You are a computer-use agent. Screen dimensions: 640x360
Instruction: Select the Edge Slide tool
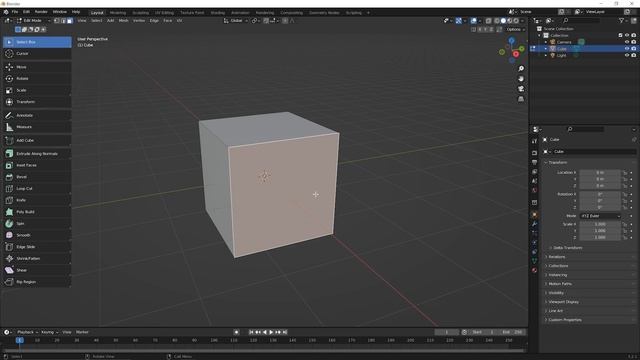click(x=37, y=247)
